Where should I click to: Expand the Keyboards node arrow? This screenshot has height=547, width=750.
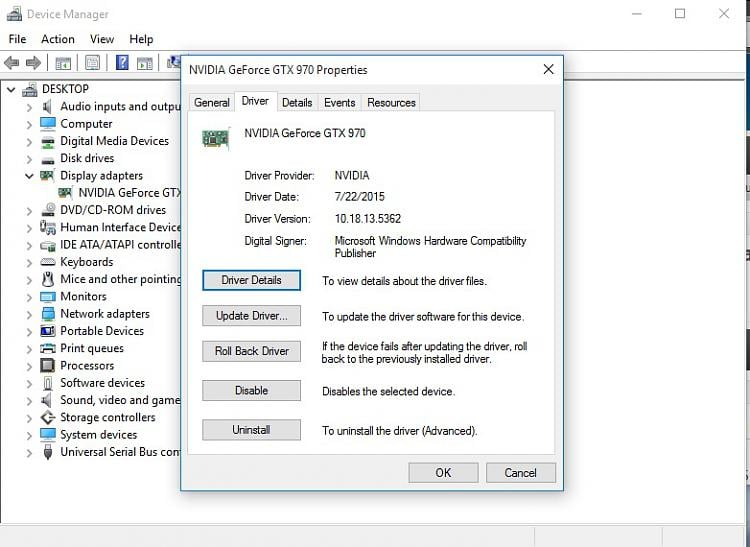tap(29, 263)
